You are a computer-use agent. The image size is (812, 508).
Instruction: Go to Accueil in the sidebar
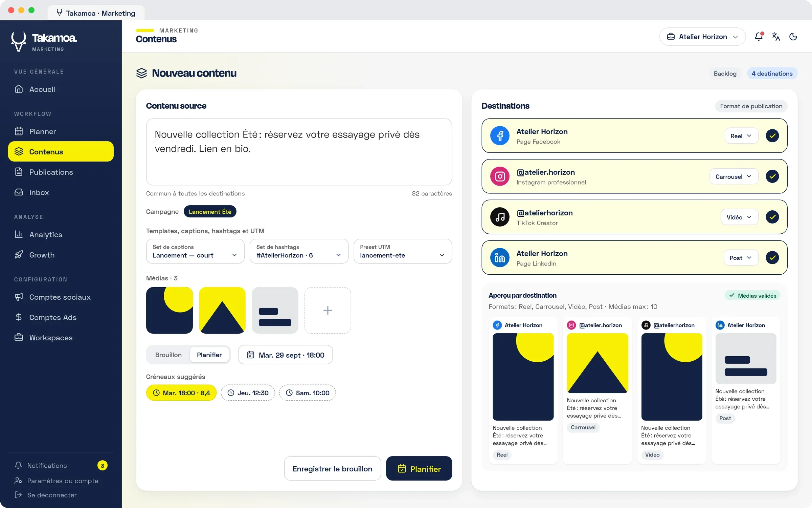coord(61,89)
